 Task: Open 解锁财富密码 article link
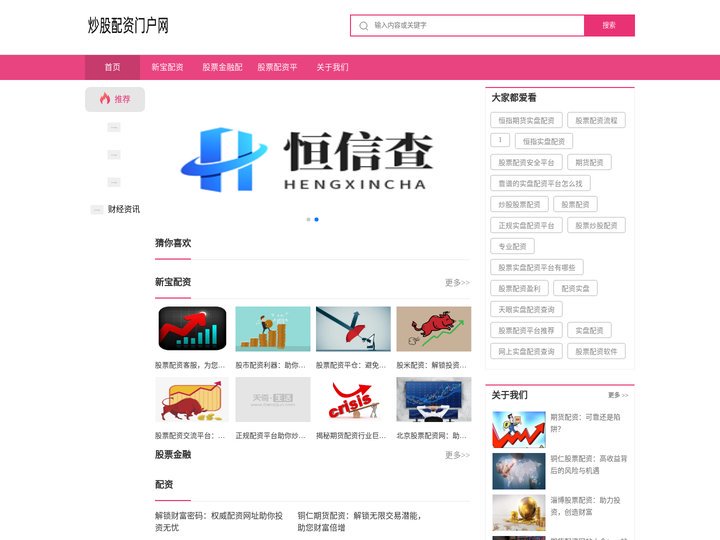tap(219, 522)
